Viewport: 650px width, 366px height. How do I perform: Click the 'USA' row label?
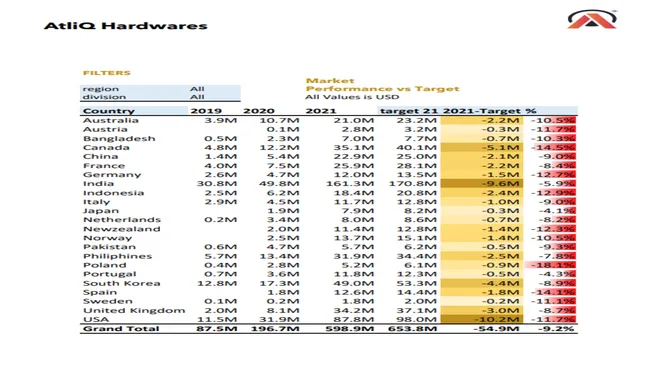coord(96,320)
